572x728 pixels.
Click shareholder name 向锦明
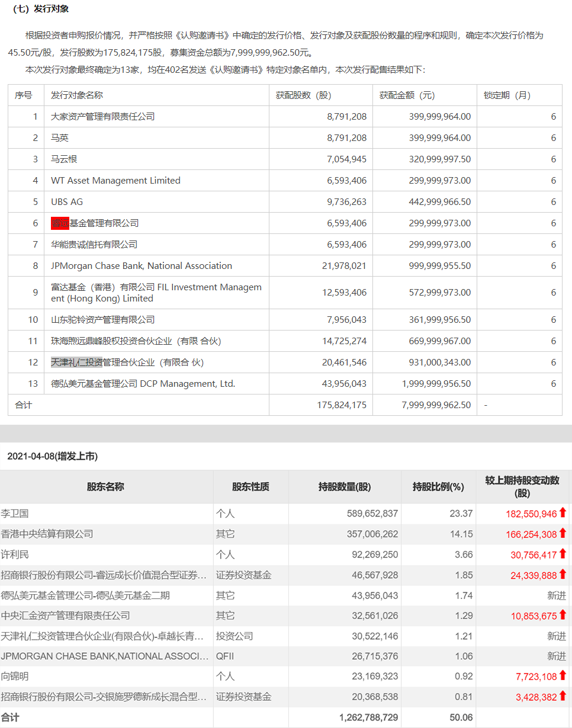coord(15,676)
